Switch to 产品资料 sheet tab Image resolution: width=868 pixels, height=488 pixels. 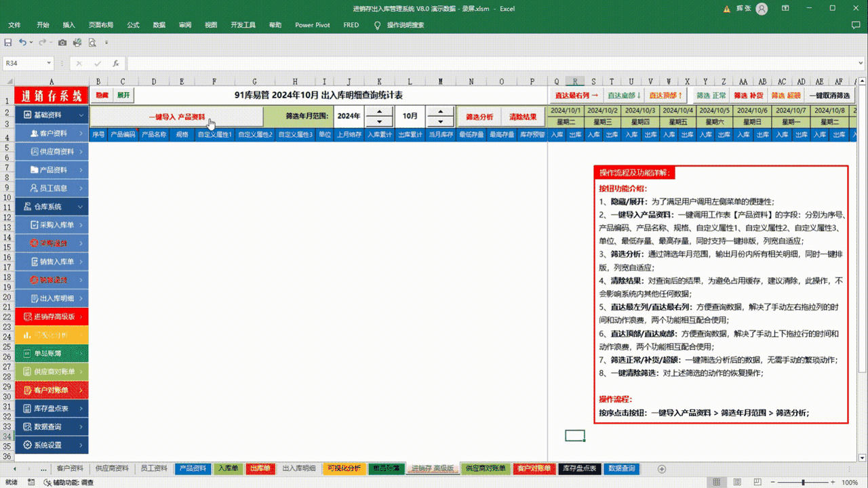[193, 468]
